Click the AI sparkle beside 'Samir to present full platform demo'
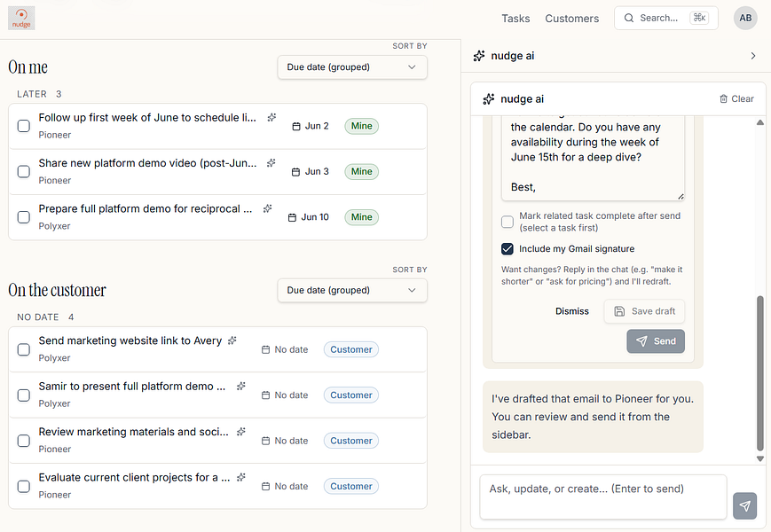 pos(240,386)
